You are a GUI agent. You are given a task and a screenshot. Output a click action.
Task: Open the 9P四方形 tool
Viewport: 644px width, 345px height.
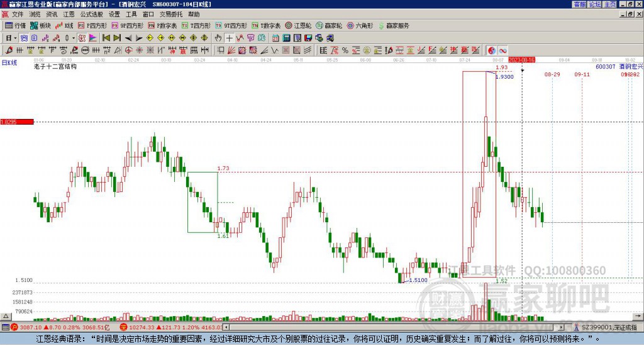point(128,25)
